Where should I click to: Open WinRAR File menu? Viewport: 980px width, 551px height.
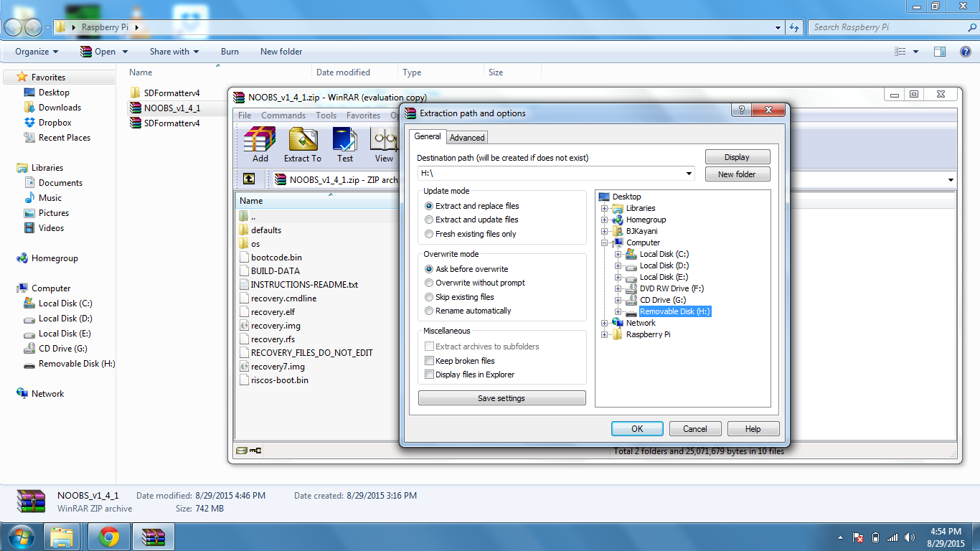[x=245, y=116]
